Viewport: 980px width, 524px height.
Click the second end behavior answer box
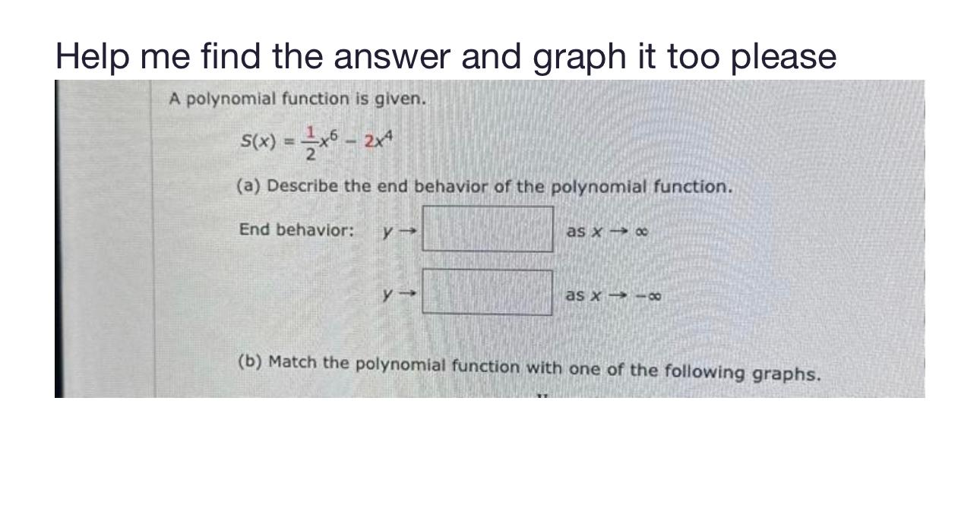pyautogui.click(x=488, y=292)
